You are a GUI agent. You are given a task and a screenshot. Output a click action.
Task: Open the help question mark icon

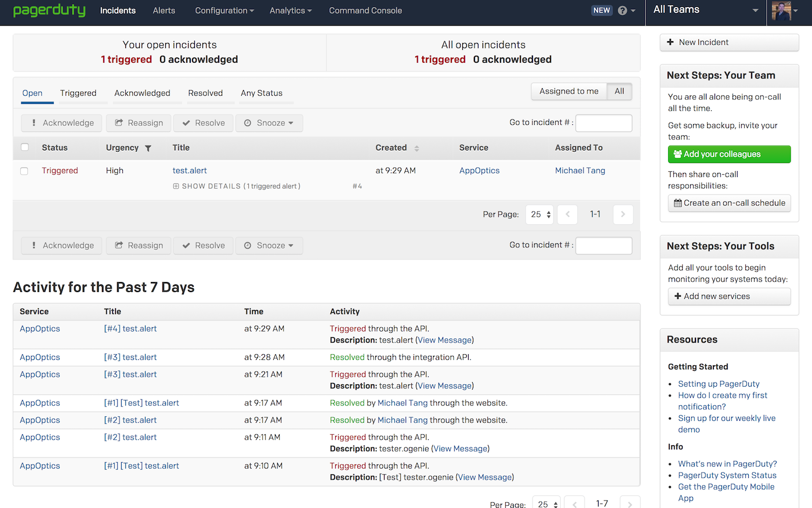click(622, 10)
